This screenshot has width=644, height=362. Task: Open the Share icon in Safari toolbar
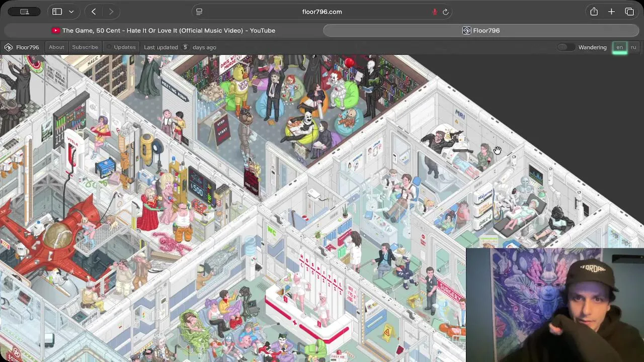(x=594, y=12)
